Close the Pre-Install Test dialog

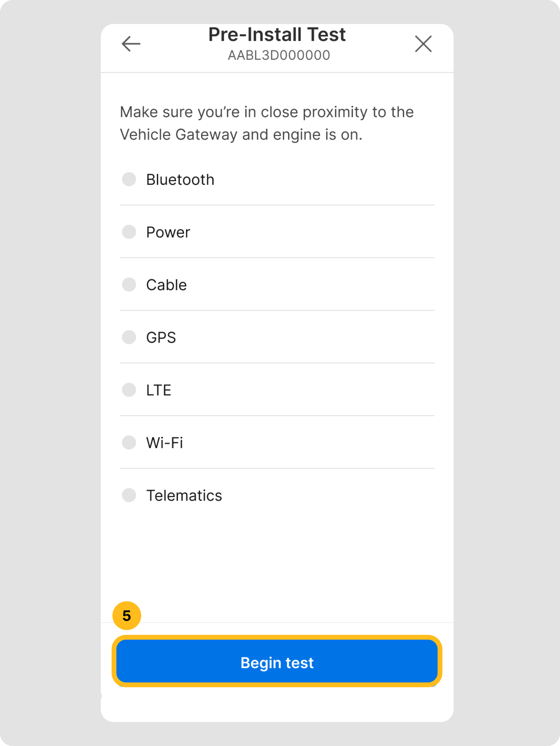[x=423, y=44]
